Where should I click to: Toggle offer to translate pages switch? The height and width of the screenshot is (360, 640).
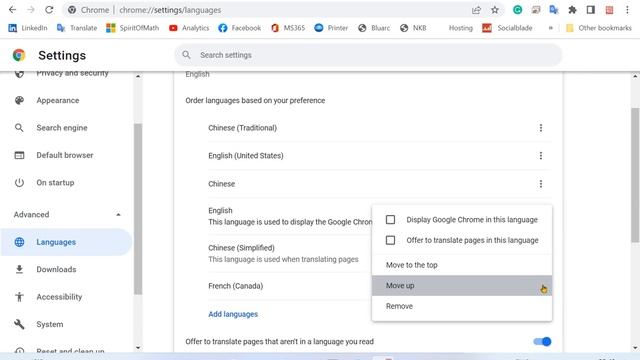(x=542, y=341)
